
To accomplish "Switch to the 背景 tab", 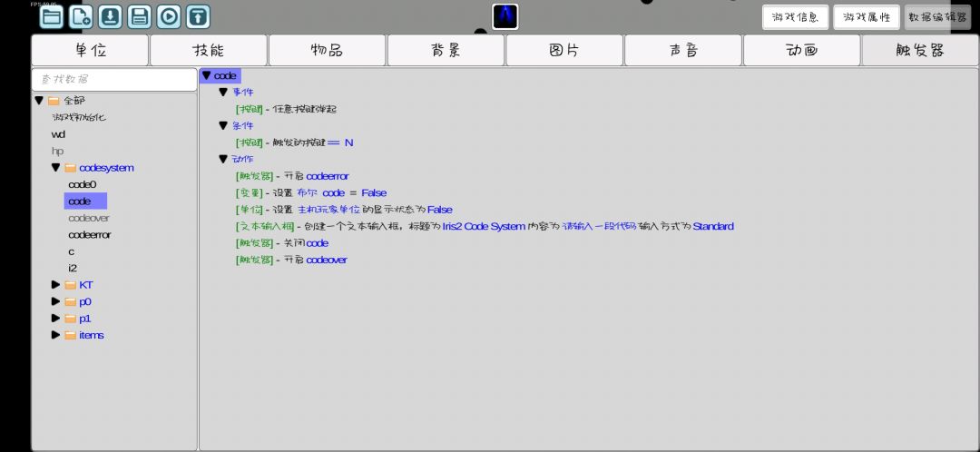I will [x=446, y=50].
